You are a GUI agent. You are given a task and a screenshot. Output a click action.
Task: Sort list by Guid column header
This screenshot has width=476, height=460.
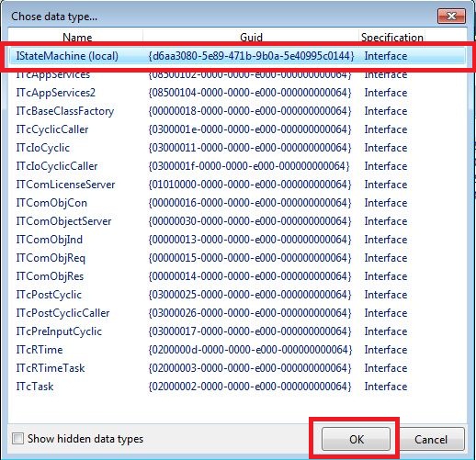[251, 37]
